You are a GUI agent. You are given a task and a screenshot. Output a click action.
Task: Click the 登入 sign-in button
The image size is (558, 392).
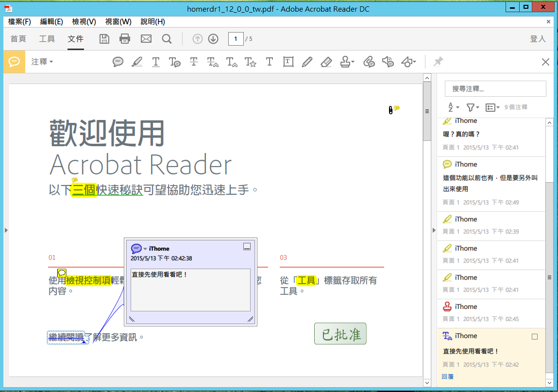538,39
